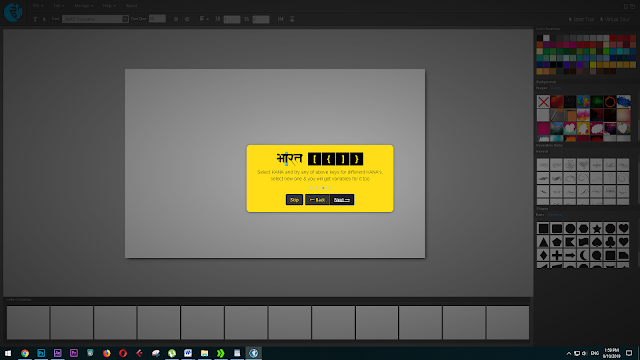Open Google Chrome from the taskbar
This screenshot has width=640, height=360.
tap(25, 353)
